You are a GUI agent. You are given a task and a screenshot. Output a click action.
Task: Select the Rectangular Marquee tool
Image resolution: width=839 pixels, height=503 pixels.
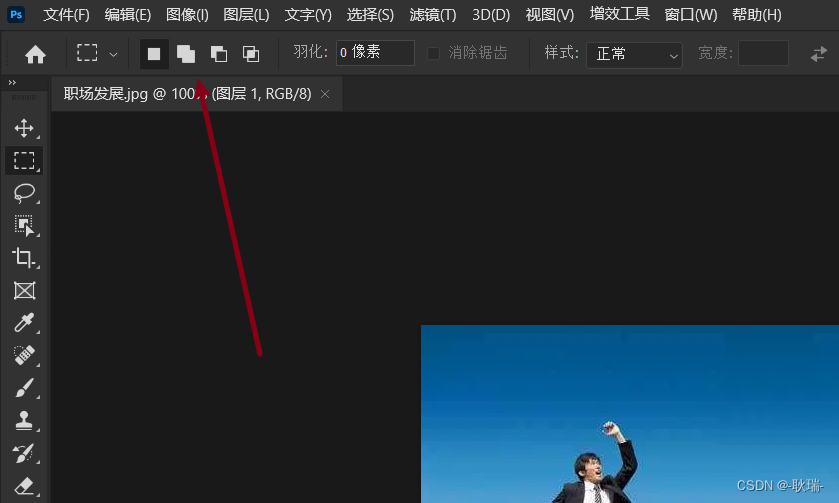click(x=24, y=161)
